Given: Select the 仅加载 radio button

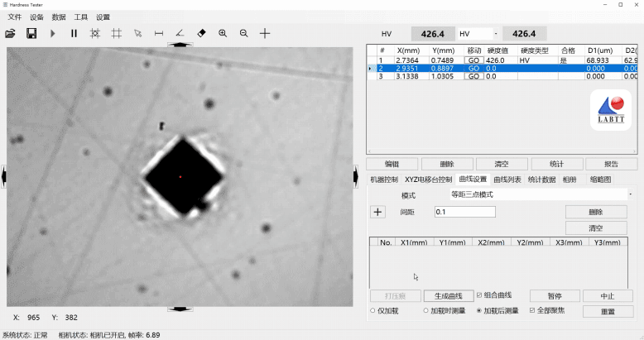Looking at the screenshot, I should pyautogui.click(x=372, y=311).
